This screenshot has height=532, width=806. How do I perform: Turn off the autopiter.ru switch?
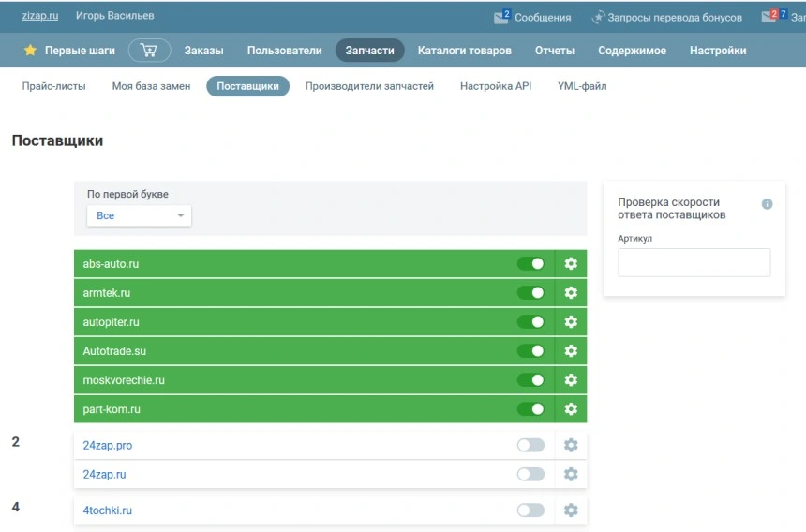coord(530,322)
